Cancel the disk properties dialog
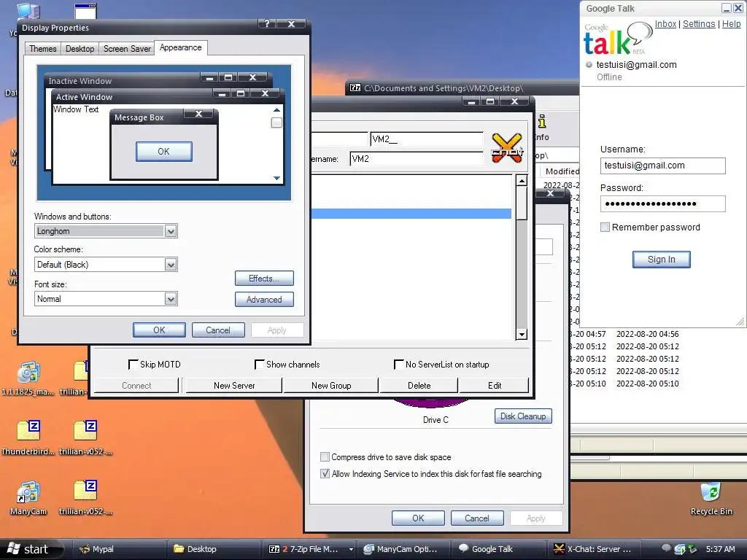The height and width of the screenshot is (560, 747). pos(477,518)
